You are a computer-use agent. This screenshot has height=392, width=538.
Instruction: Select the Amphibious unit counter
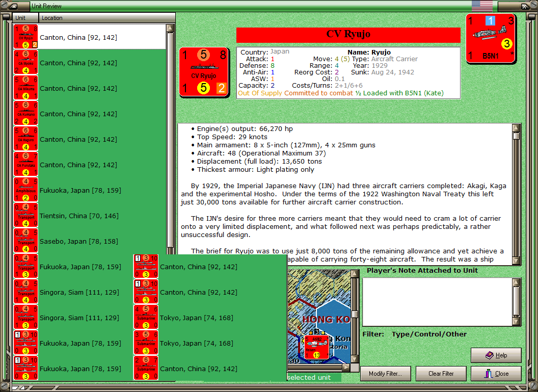click(x=26, y=190)
